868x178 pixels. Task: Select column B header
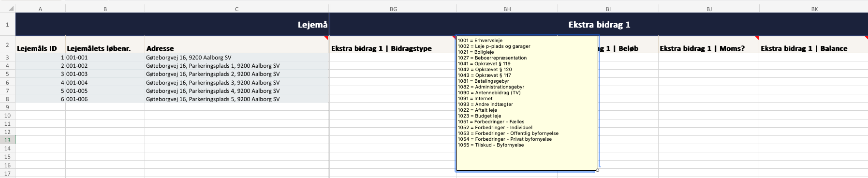click(105, 9)
